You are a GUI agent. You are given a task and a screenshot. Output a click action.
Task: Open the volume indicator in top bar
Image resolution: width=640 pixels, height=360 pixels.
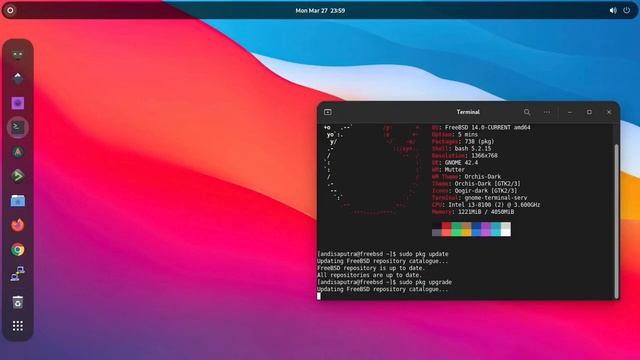tap(613, 10)
